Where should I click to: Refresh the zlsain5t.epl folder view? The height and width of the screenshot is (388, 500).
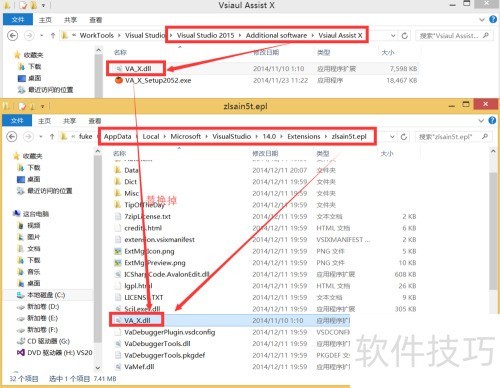pos(404,136)
